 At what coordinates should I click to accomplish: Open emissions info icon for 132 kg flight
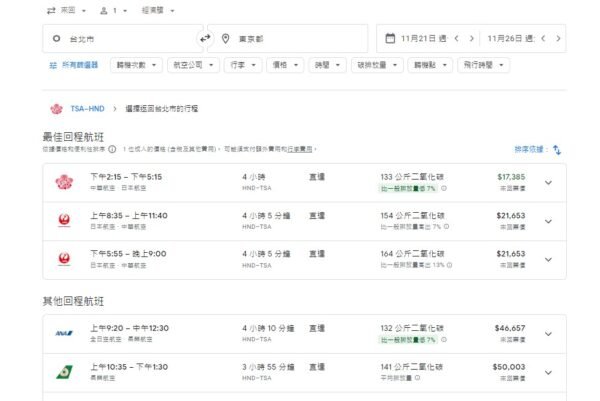(x=444, y=339)
